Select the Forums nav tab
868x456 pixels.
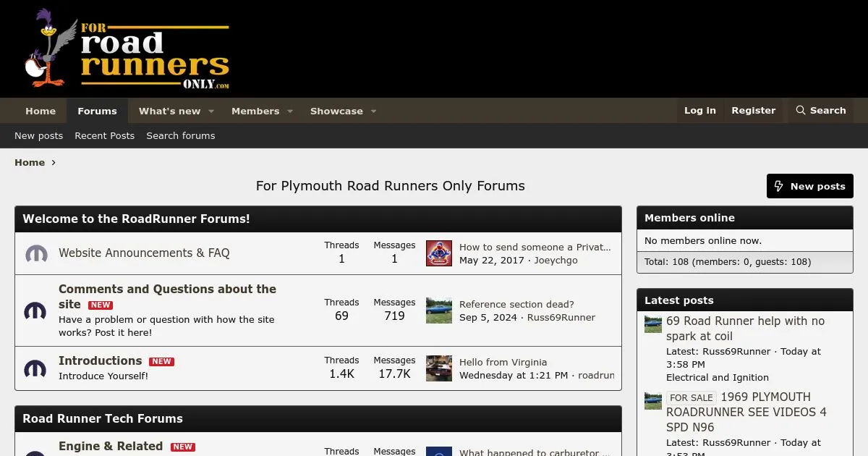[97, 111]
